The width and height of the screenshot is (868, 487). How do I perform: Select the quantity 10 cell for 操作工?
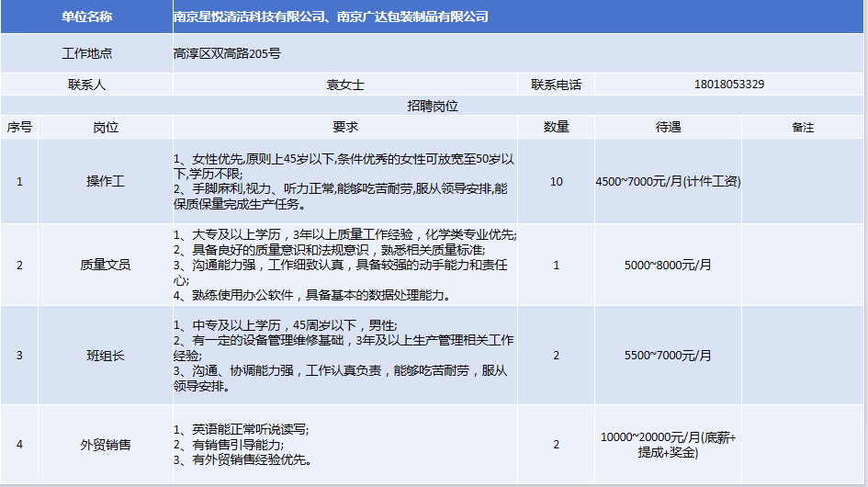coord(556,181)
